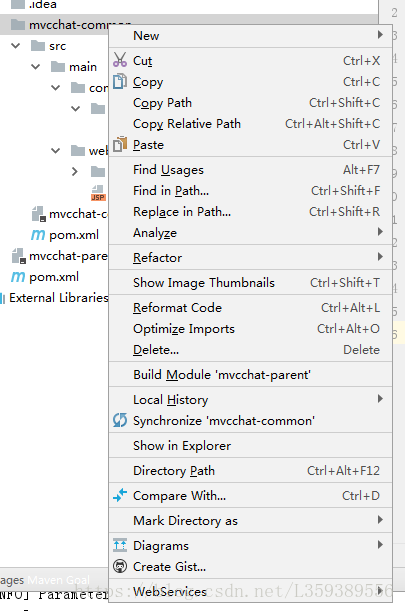
Task: Click the Maven icon beside the root pom.xml
Action: [x=18, y=277]
